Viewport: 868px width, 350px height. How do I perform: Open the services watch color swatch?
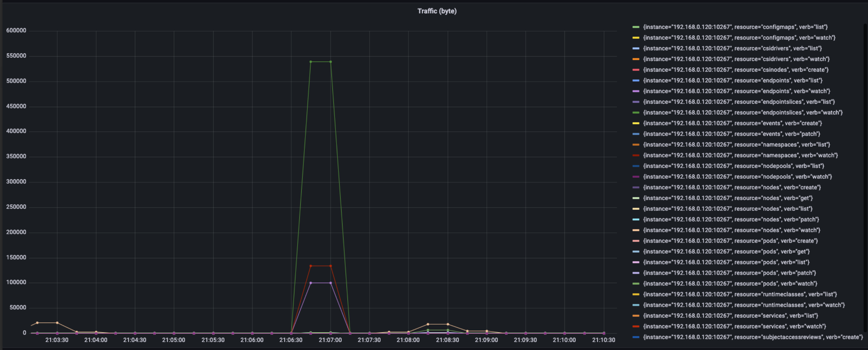[636, 326]
